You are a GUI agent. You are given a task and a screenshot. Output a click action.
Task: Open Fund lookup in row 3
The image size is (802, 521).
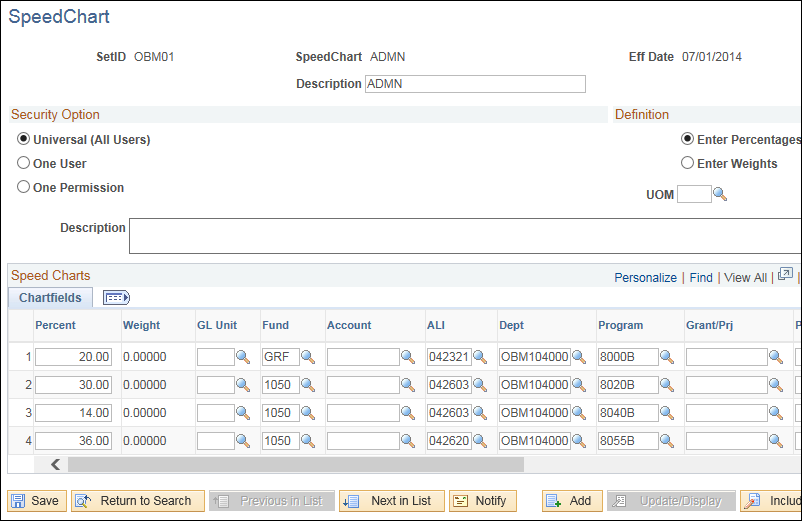(308, 413)
